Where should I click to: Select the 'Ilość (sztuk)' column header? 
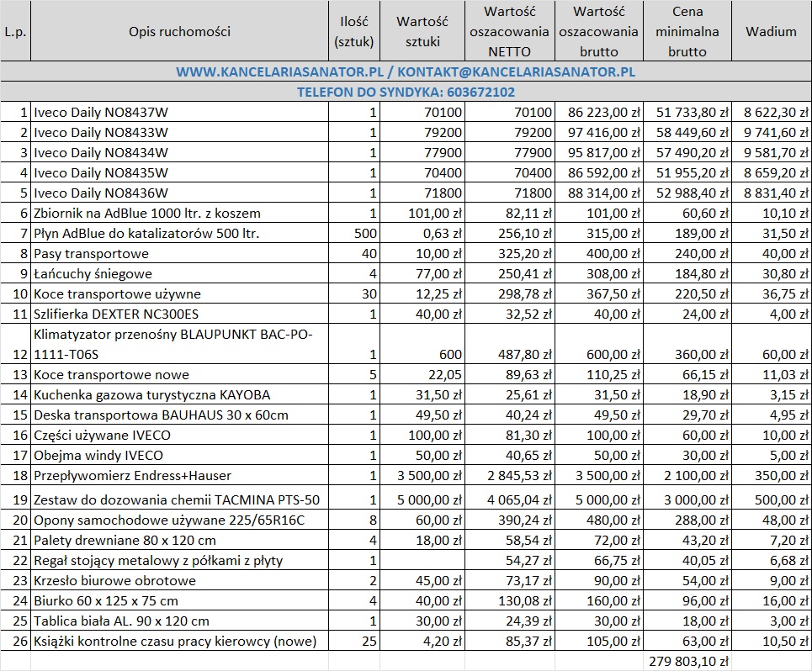pos(354,32)
